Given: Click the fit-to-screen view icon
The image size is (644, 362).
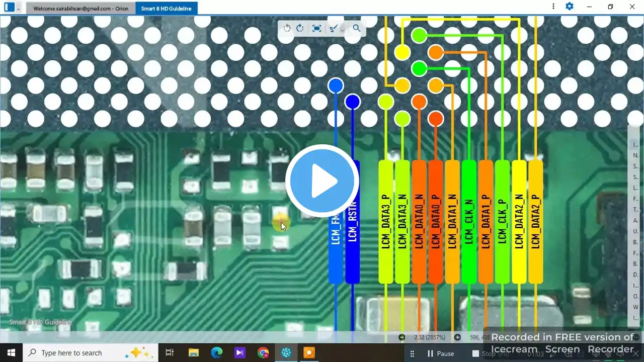Looking at the screenshot, I should click(x=316, y=28).
